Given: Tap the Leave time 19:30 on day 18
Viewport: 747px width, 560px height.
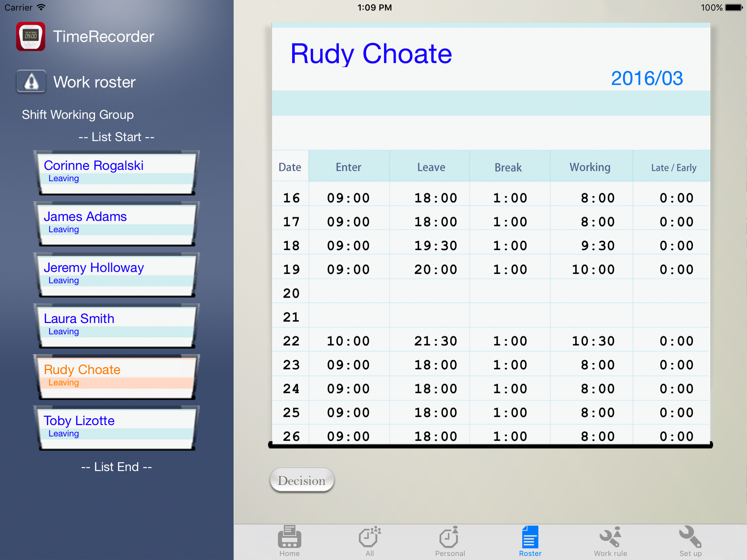Looking at the screenshot, I should (x=436, y=246).
